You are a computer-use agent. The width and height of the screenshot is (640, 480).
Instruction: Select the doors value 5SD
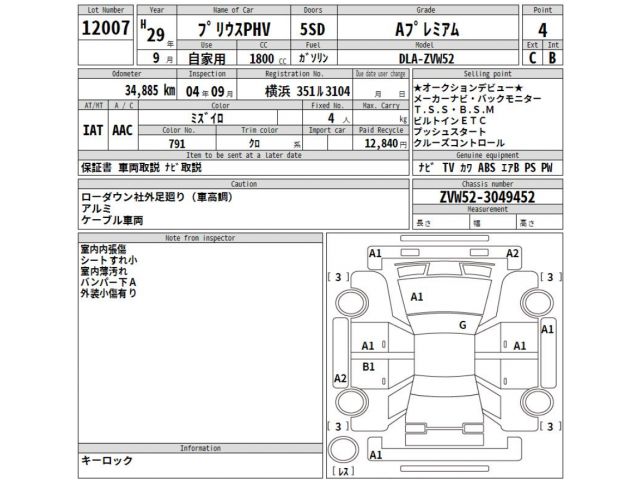tap(313, 29)
